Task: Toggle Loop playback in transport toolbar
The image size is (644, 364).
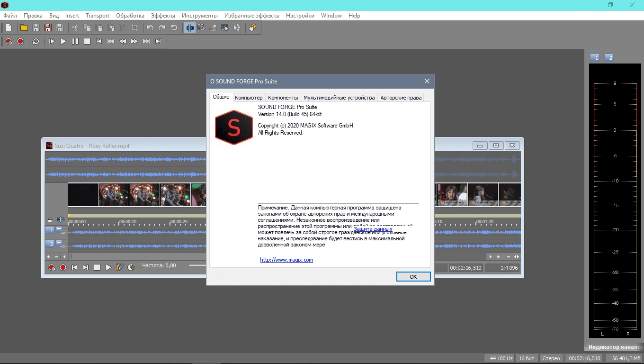Action: coord(36,41)
